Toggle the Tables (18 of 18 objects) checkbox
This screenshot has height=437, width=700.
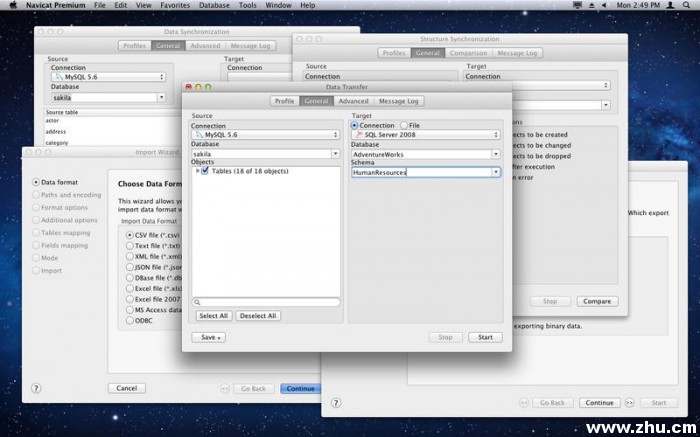pos(205,171)
